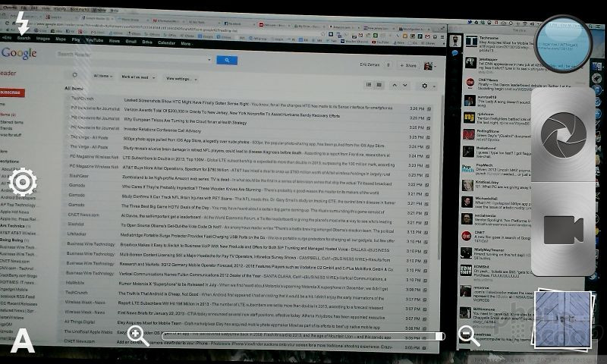Go to previous item with up arrow
Viewport: 607px width, 364px height.
(395, 85)
